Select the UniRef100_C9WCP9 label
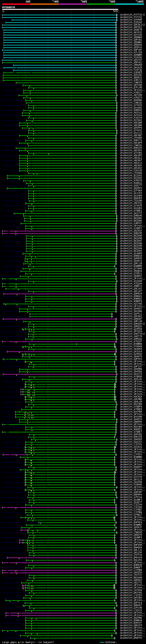 tap(131, 82)
